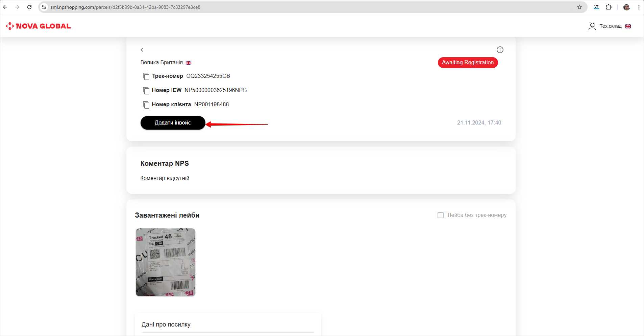Copy the Трек-номер to clipboard

click(x=146, y=76)
